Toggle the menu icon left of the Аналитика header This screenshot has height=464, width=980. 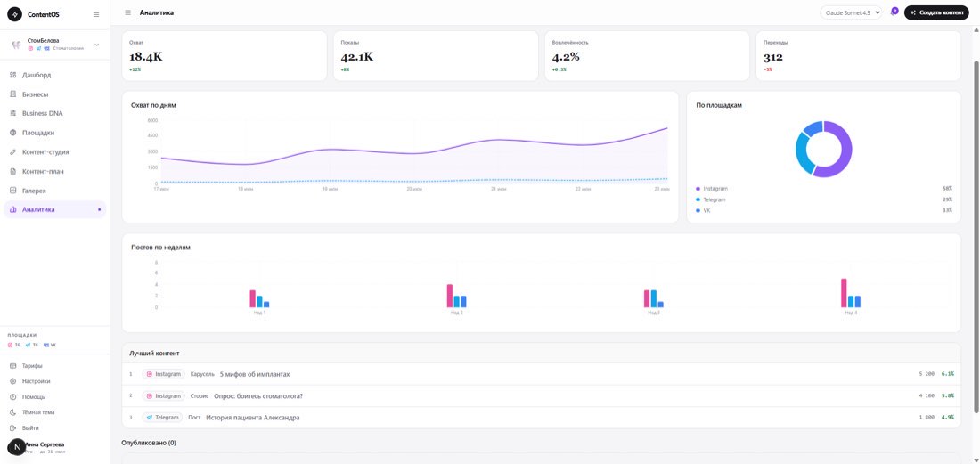[128, 12]
